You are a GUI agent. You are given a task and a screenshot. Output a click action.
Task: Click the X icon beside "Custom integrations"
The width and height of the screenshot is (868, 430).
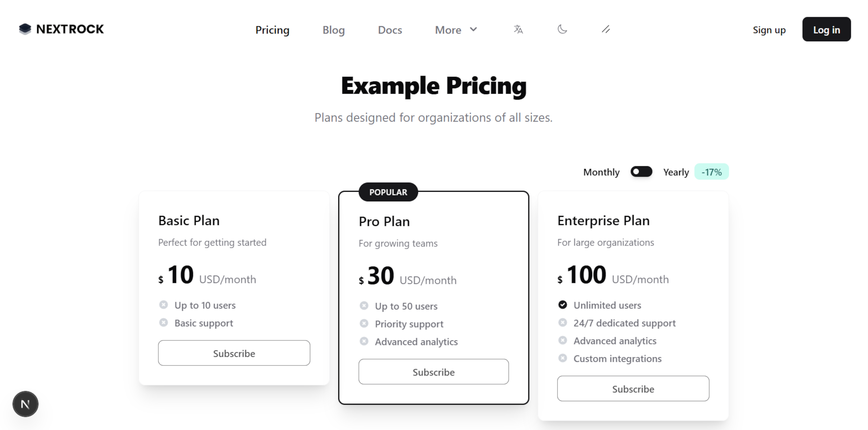pos(563,358)
